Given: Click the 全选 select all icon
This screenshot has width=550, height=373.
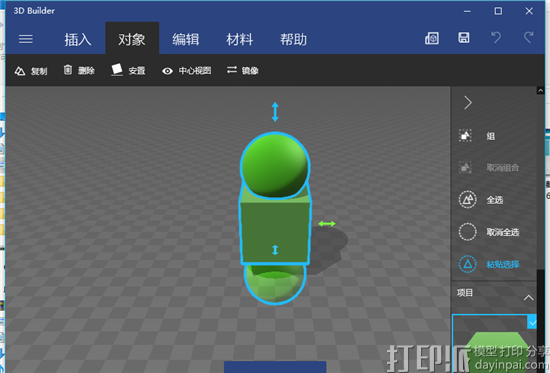Looking at the screenshot, I should pos(467,200).
